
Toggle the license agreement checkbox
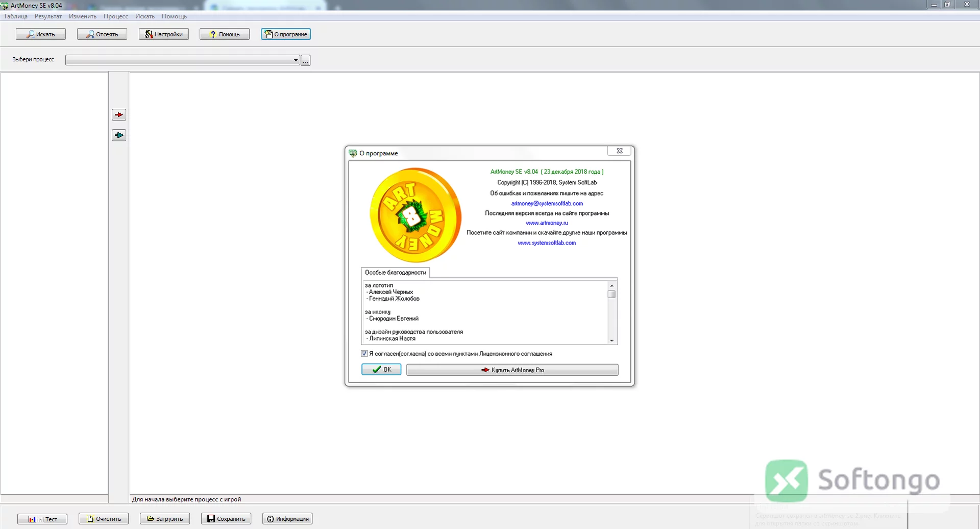(x=364, y=353)
